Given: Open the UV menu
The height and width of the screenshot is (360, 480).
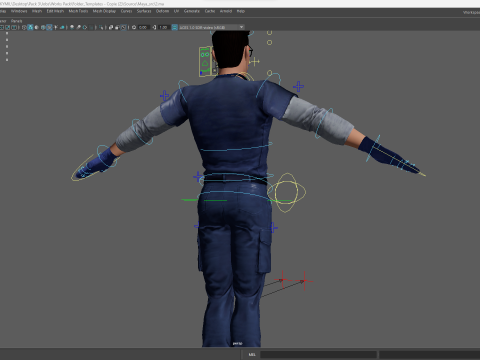Looking at the screenshot, I should pos(176,11).
